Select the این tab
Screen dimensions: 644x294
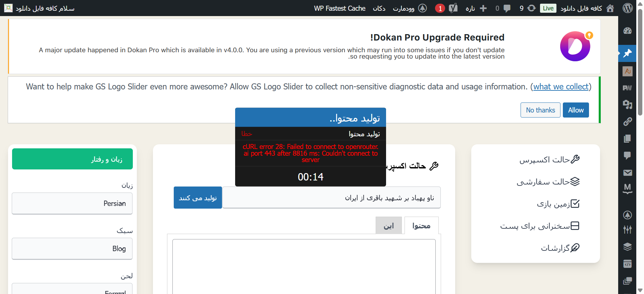click(x=388, y=226)
